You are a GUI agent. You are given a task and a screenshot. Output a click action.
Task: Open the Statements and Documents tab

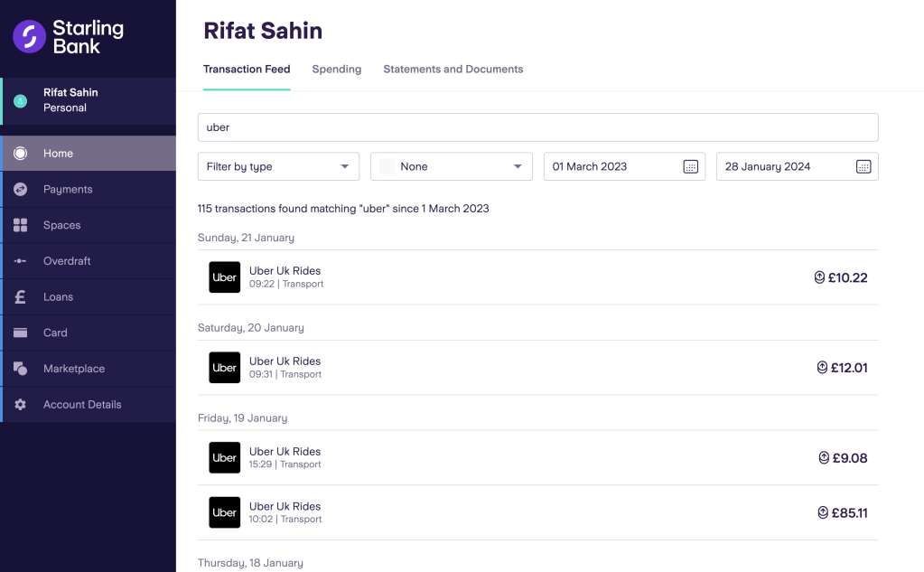point(453,70)
